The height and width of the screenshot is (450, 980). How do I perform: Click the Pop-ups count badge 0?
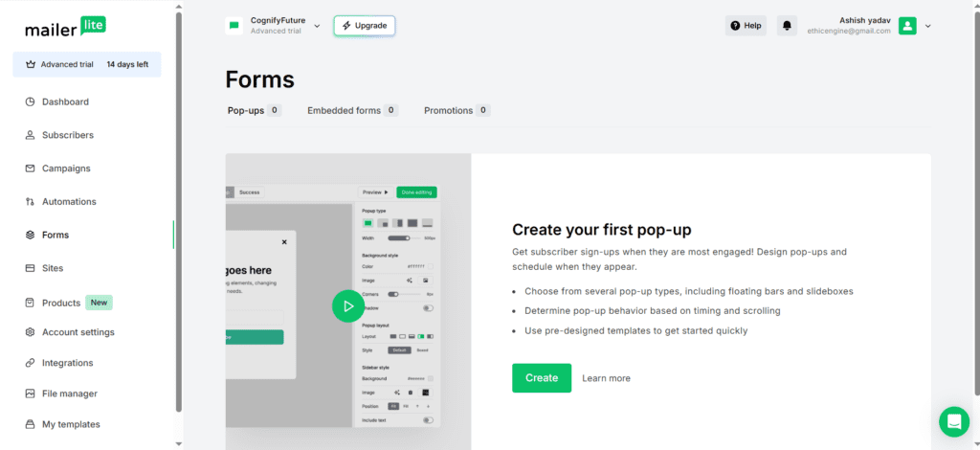click(x=274, y=111)
